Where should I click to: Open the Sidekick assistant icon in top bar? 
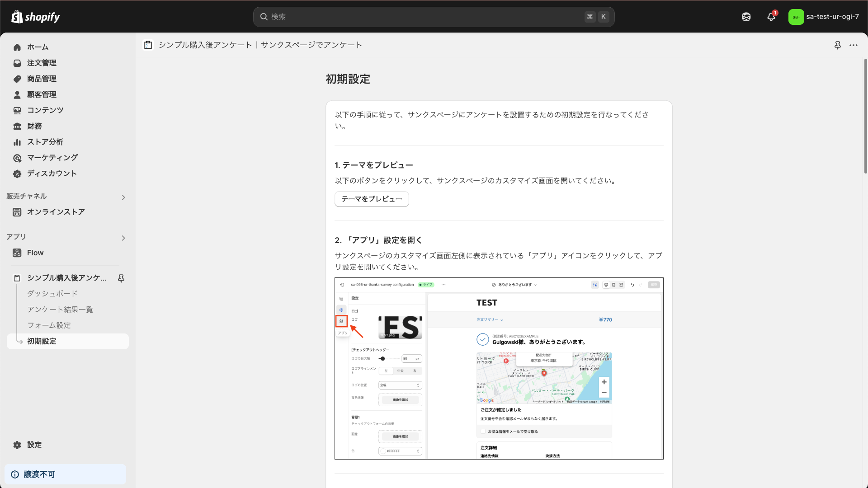point(746,17)
